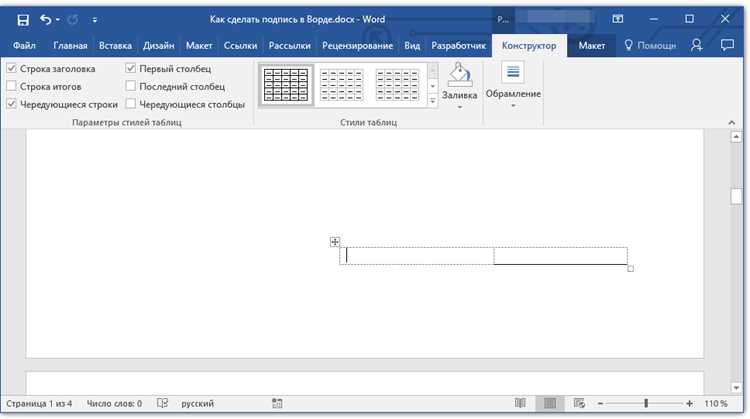Open the spelling check book icon in status bar
Image resolution: width=750 pixels, height=419 pixels.
pos(162,403)
